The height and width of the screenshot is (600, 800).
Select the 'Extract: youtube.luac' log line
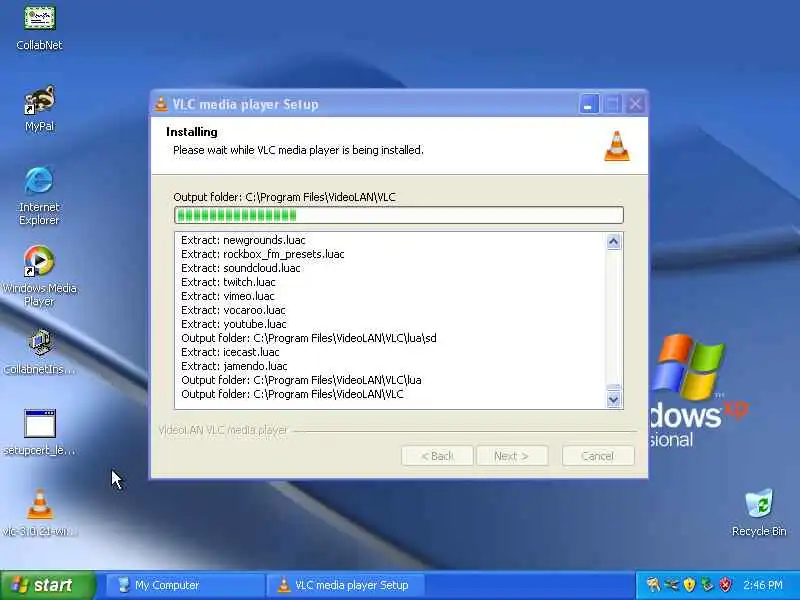point(234,324)
